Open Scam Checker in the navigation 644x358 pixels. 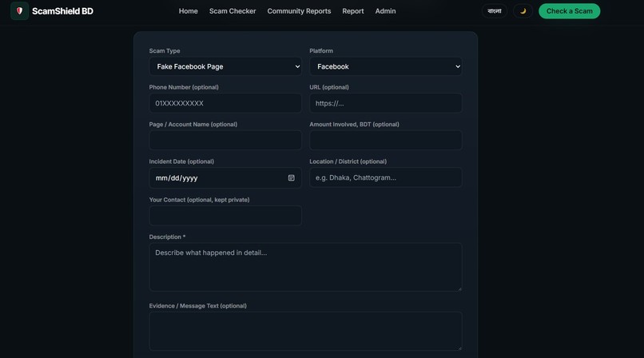pyautogui.click(x=233, y=11)
